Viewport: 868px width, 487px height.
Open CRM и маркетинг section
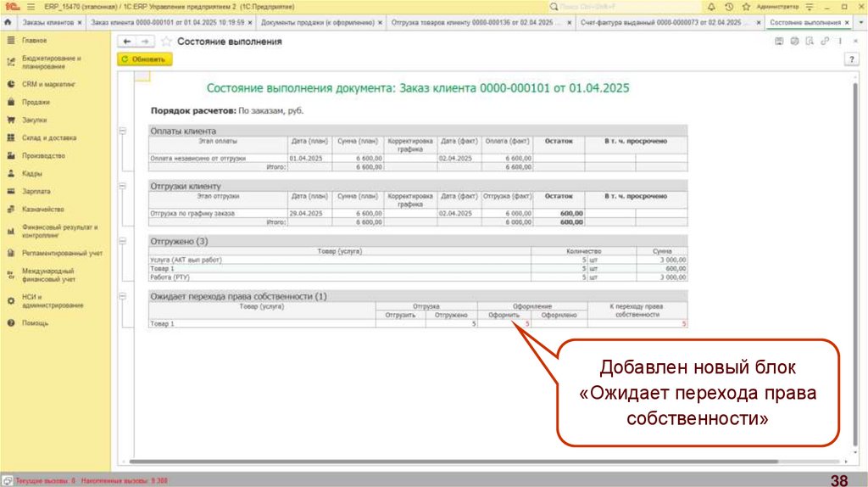click(47, 84)
